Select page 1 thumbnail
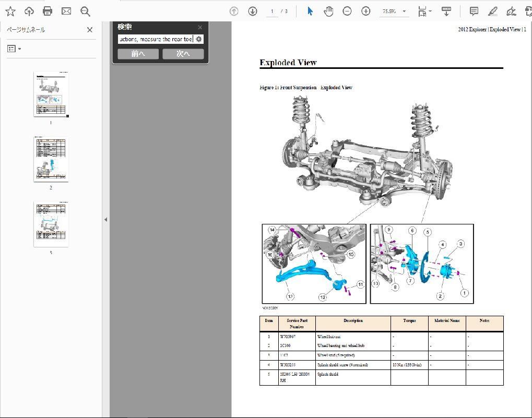This screenshot has width=532, height=418. [x=51, y=94]
